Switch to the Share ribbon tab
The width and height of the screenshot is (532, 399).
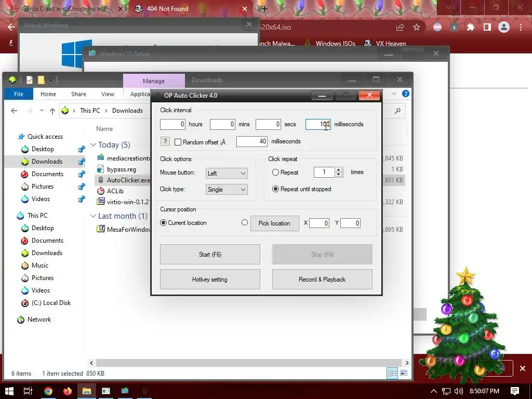click(x=78, y=94)
